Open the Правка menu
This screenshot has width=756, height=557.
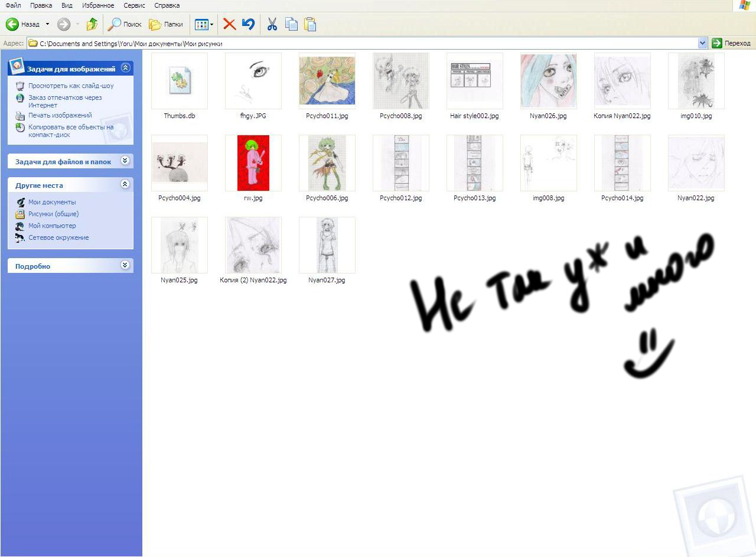click(41, 5)
